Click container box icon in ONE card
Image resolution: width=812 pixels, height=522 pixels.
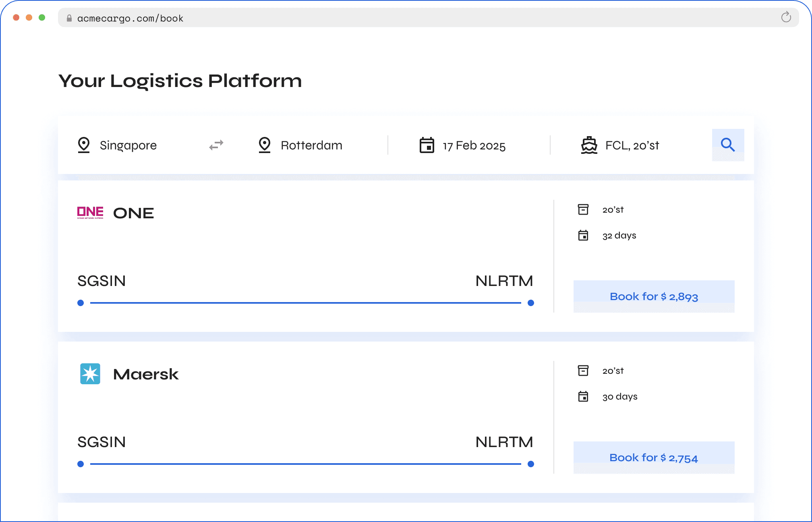pyautogui.click(x=583, y=209)
